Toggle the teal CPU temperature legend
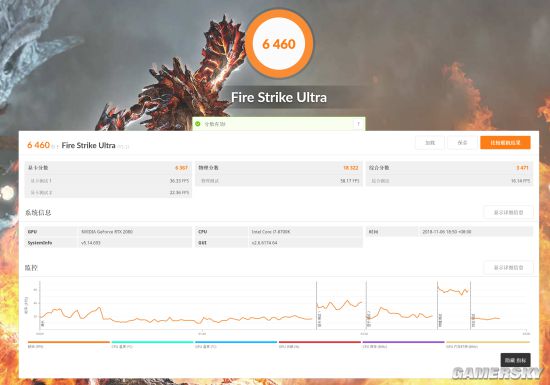This screenshot has height=385, width=550. 152,344
